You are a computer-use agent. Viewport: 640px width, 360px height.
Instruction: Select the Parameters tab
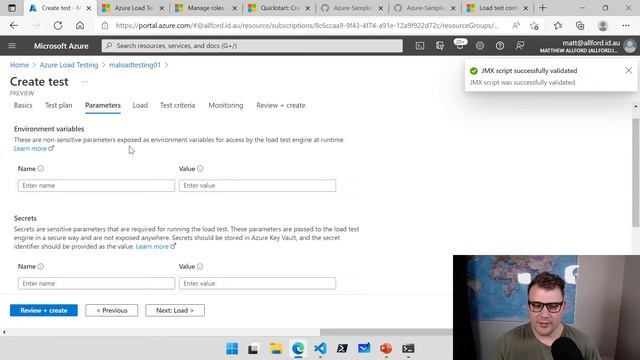[103, 105]
